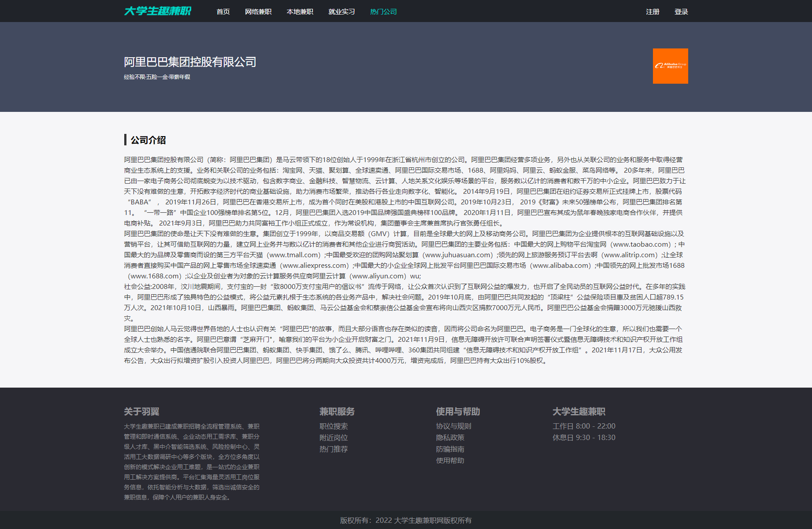Click the 休息日 9:30 - 18:30 text

click(x=584, y=438)
